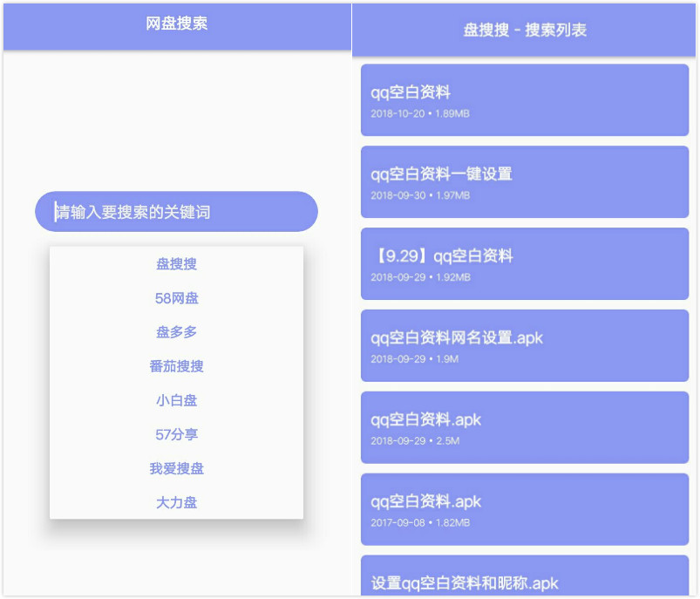
Task: Pick 57分享 in the dropdown list
Action: pyautogui.click(x=176, y=434)
